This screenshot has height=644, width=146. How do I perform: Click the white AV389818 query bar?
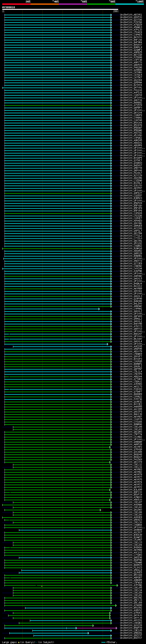click(60, 9)
